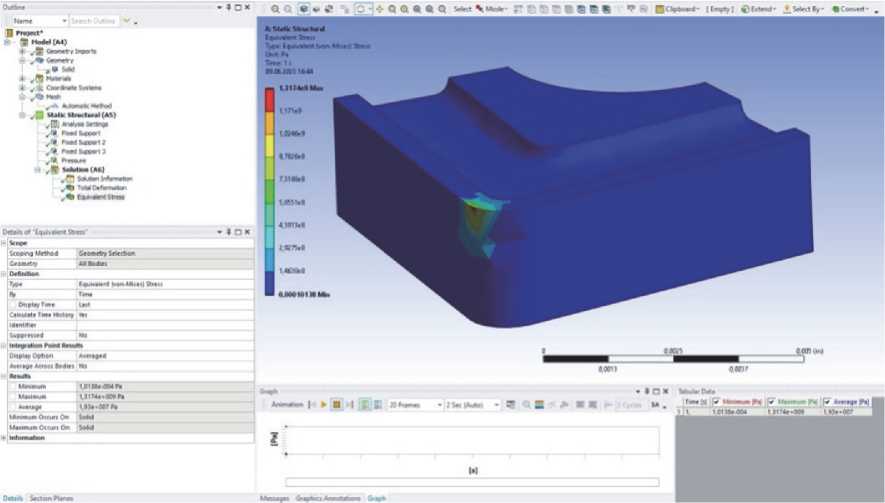Expand the Information section in Details
Screen dimensions: 885x503
click(3, 438)
